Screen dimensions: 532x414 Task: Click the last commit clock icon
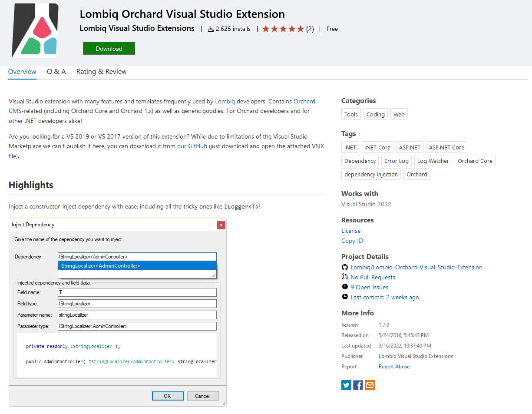click(x=345, y=297)
